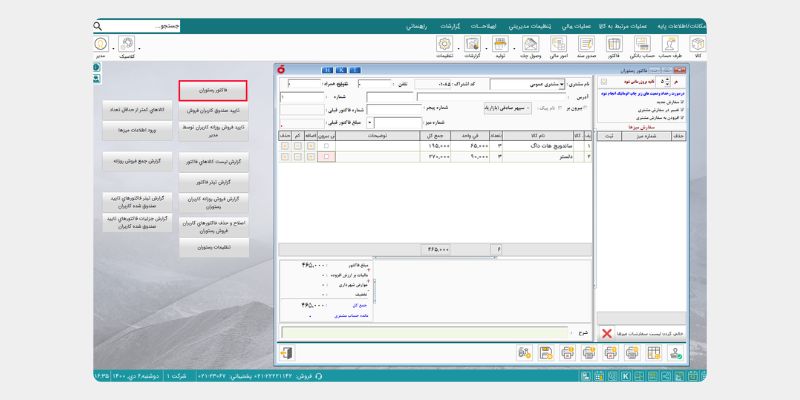800x400 pixels.
Task: Click the magnifier search icon
Action: pyautogui.click(x=98, y=26)
